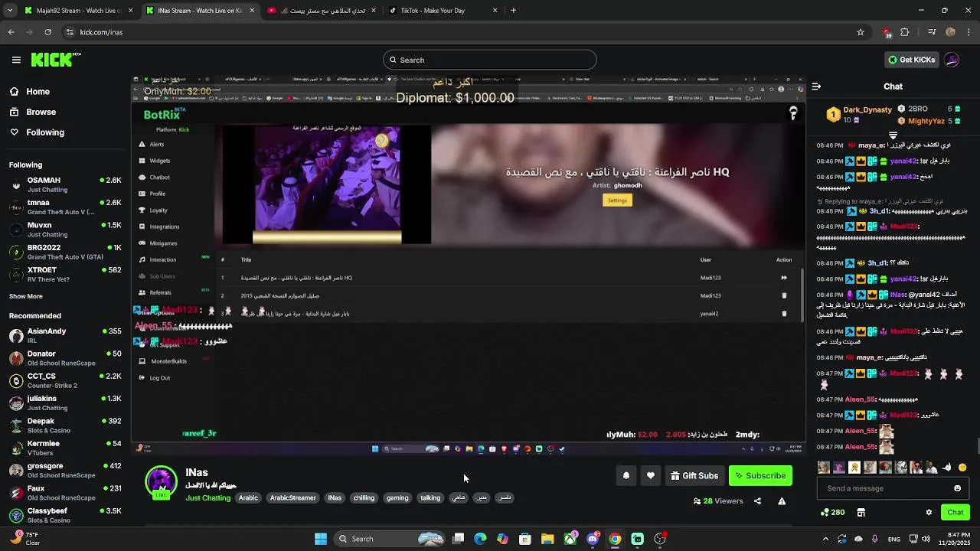Open the emoji picker in message box
Image resolution: width=980 pixels, height=551 pixels.
click(957, 488)
